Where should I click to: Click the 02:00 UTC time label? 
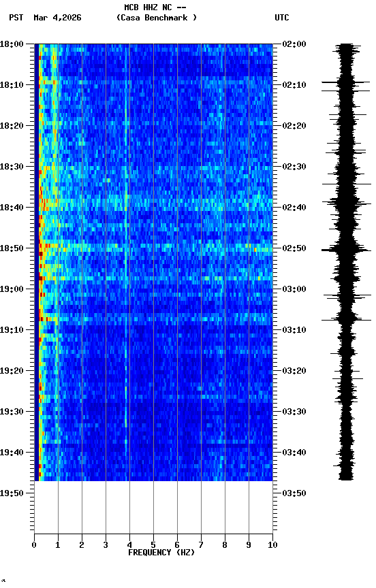click(x=294, y=44)
